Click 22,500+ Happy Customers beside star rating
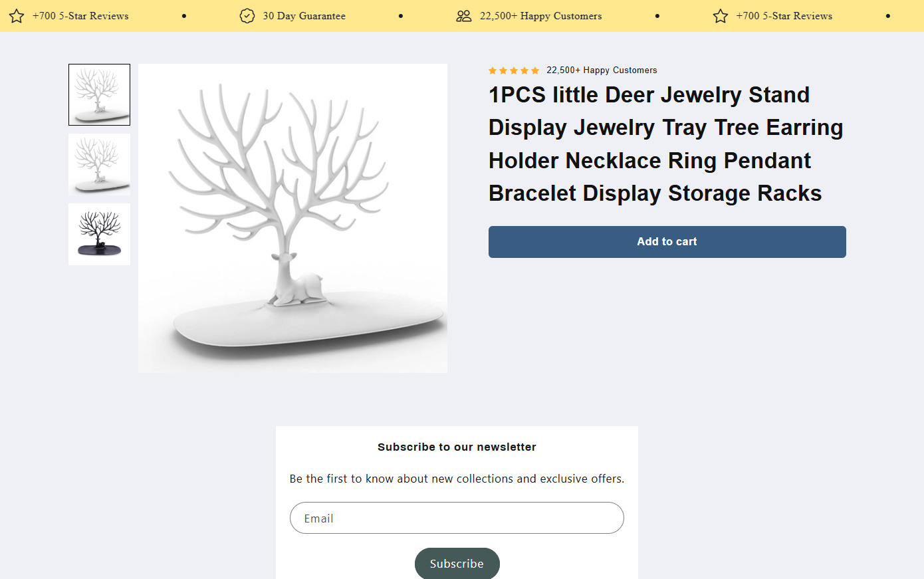Screen dimensions: 924x579 pos(602,70)
